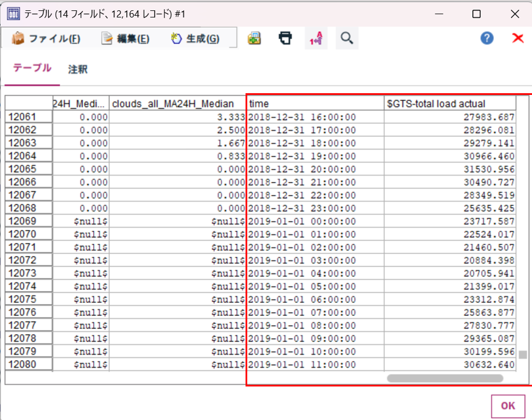
Task: Open the ファイル(F) menu
Action: [x=46, y=38]
